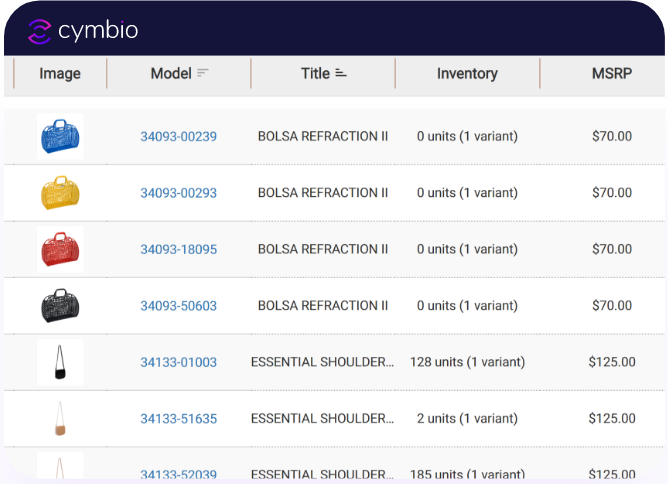Open the blue basket bag thumbnail
Screen dimensions: 668x484
[x=60, y=136]
